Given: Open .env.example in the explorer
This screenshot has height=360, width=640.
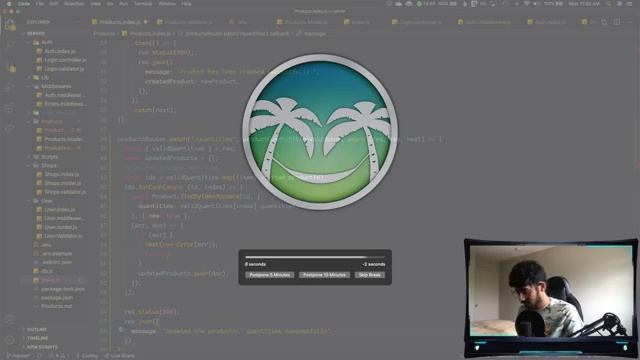Looking at the screenshot, I should tap(57, 253).
